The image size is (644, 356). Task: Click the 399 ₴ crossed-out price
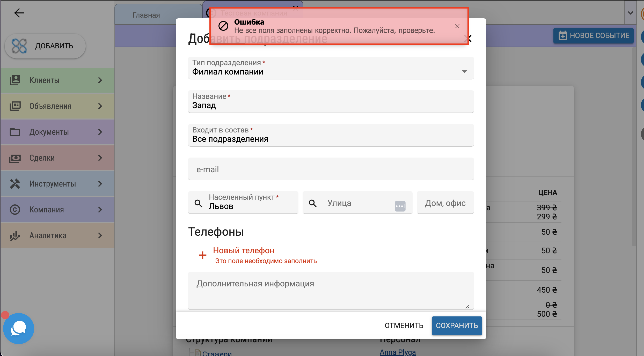pos(547,207)
